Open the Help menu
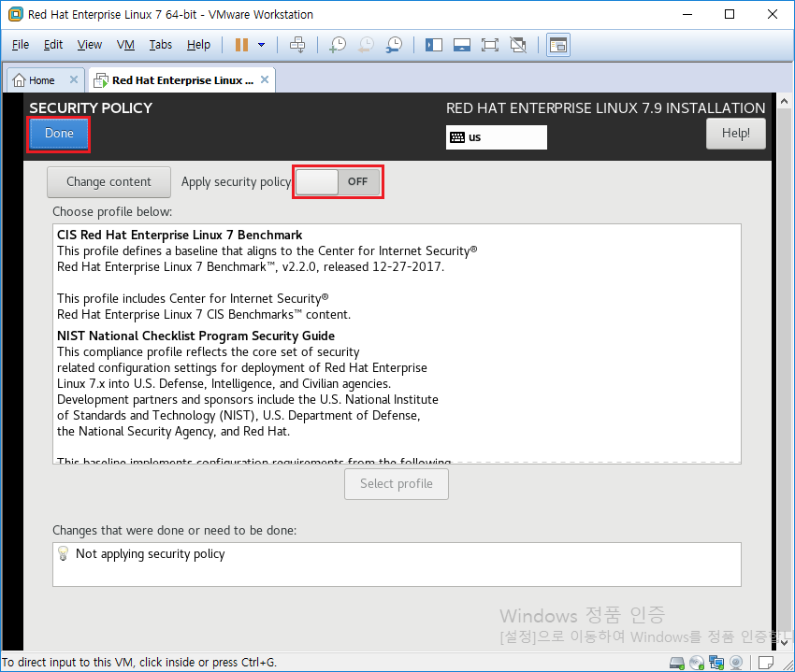 pos(198,45)
